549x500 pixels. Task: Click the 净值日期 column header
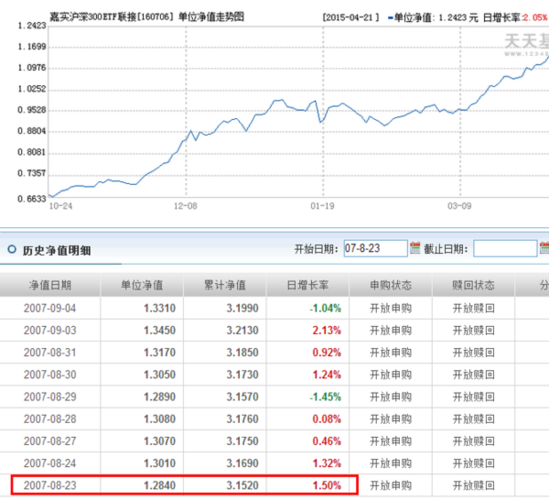[x=50, y=285]
